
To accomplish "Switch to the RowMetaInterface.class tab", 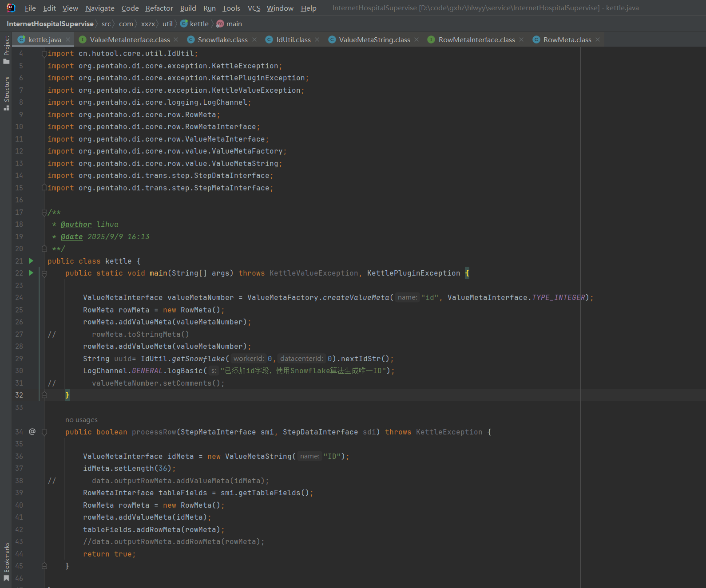I will (476, 39).
